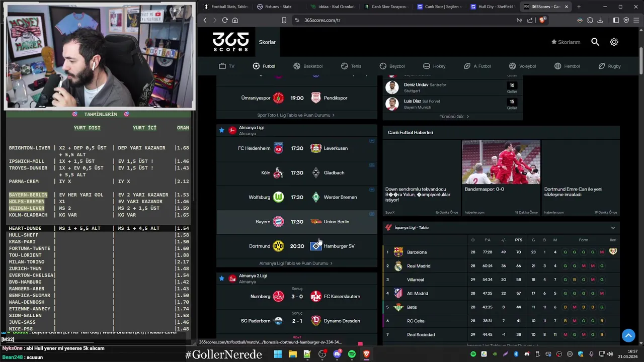The height and width of the screenshot is (362, 644).
Task: Open Spotify from the taskbar
Action: [x=352, y=354]
